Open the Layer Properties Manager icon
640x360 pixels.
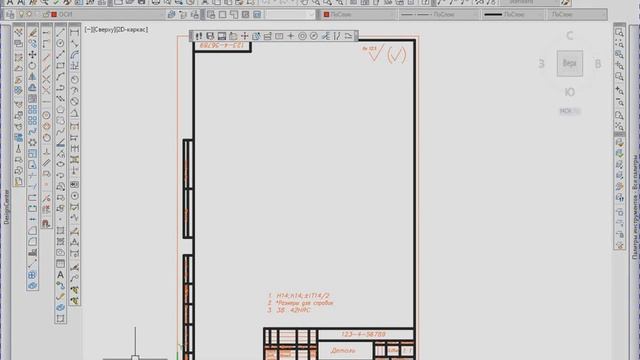[x=10, y=15]
